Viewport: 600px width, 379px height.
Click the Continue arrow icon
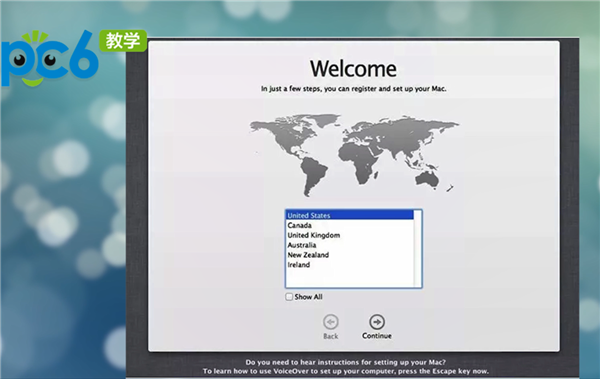(x=377, y=322)
